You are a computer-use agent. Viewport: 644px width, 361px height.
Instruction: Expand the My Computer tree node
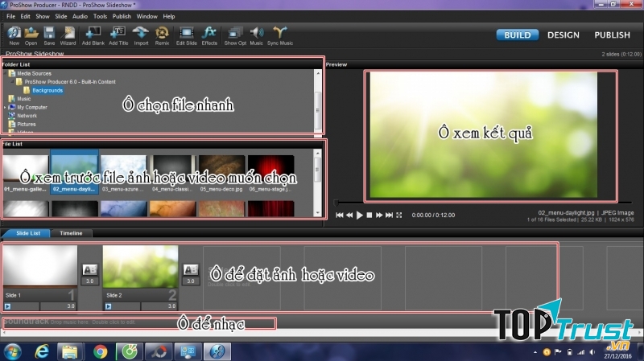[x=5, y=107]
